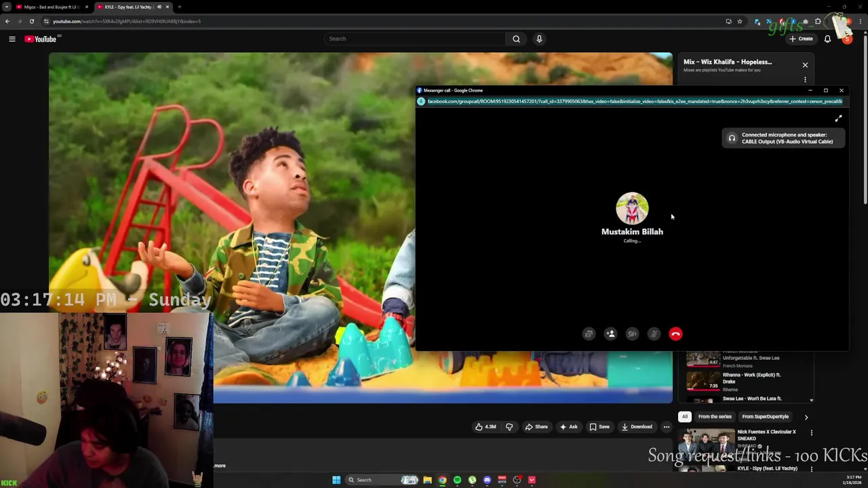This screenshot has height=488, width=868.
Task: Click the Chrome icon in the taskbar
Action: pos(442,480)
